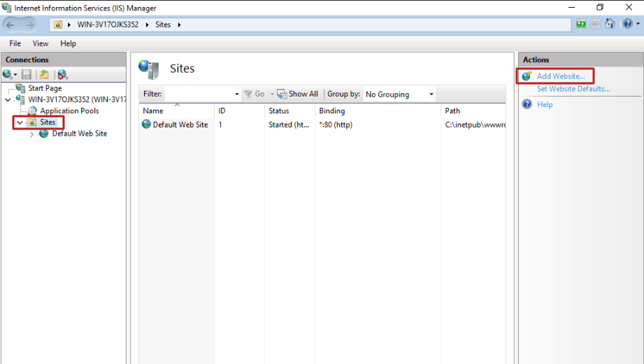Click the *:80 (http) binding cell
This screenshot has height=364, width=644.
336,125
